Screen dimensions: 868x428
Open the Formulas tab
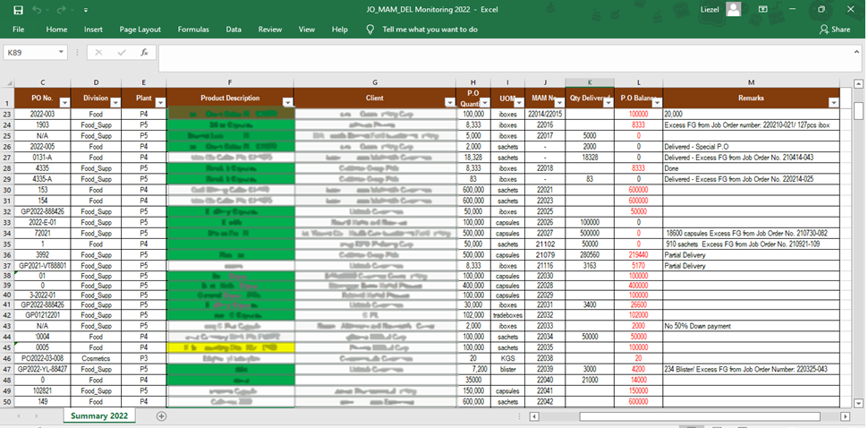193,30
